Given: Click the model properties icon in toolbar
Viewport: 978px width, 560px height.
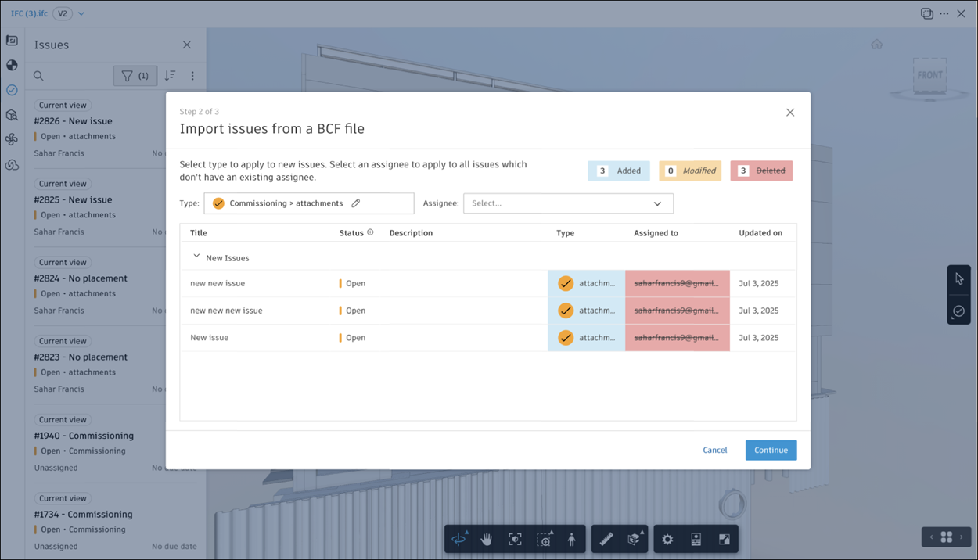Looking at the screenshot, I should (696, 539).
